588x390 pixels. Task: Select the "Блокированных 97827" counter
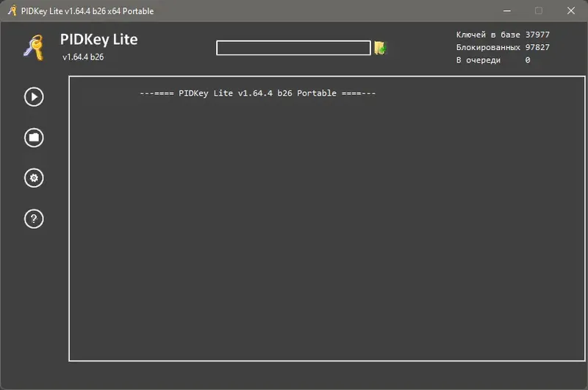[503, 47]
